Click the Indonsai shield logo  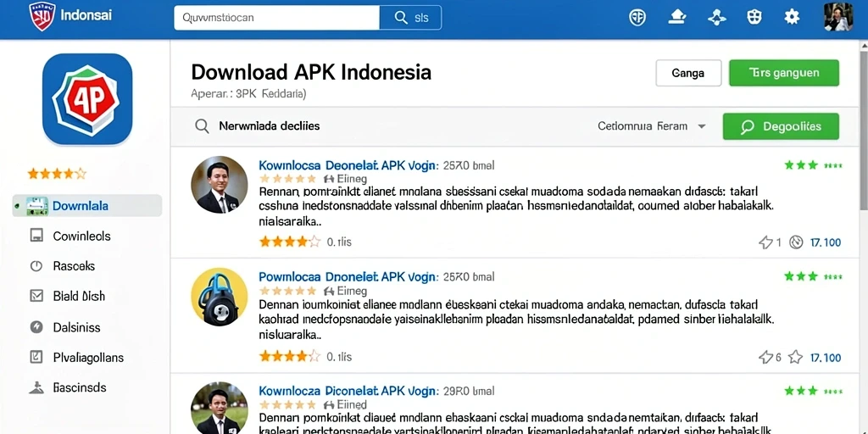coord(42,16)
